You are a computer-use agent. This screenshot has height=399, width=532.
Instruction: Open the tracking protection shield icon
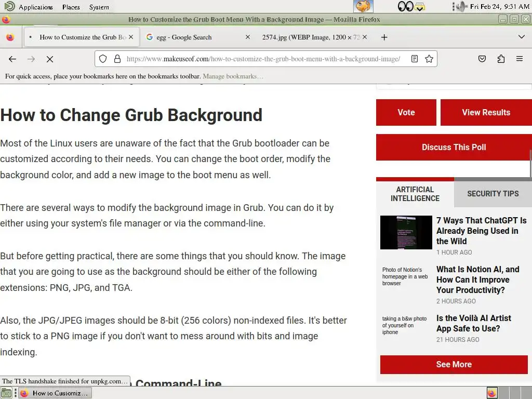[x=103, y=59]
